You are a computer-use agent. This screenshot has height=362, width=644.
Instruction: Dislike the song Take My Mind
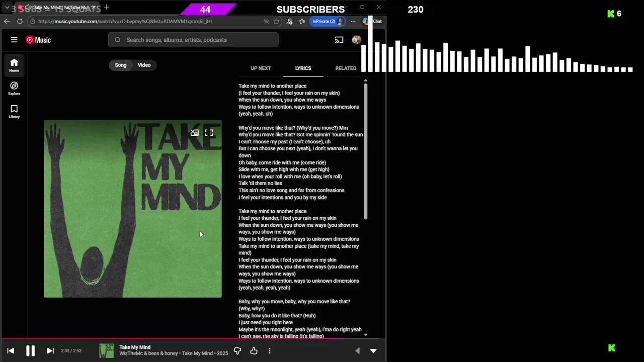point(237,351)
